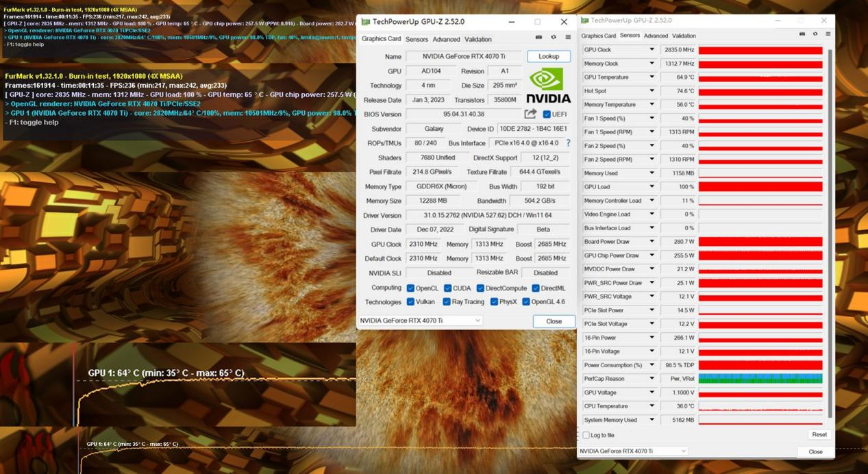Image resolution: width=868 pixels, height=474 pixels.
Task: Toggle the CUDA checkbox
Action: [447, 288]
